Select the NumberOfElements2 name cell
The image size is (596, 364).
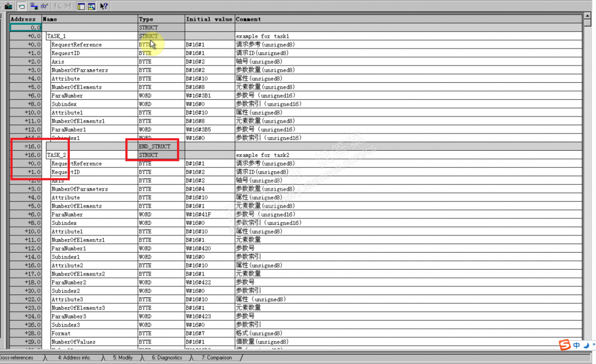[94, 274]
